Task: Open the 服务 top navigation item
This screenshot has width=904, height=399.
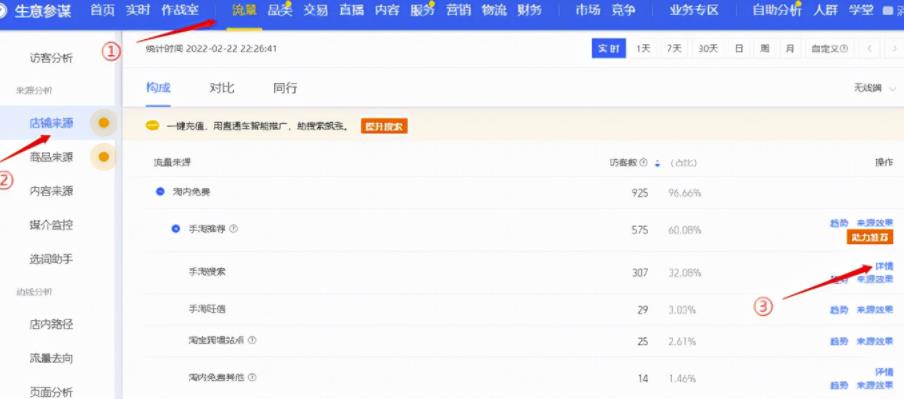Action: click(423, 10)
